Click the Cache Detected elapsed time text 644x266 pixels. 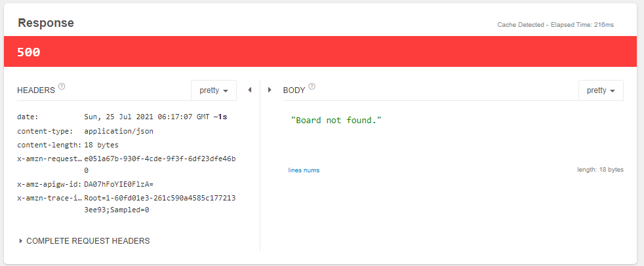click(x=556, y=25)
